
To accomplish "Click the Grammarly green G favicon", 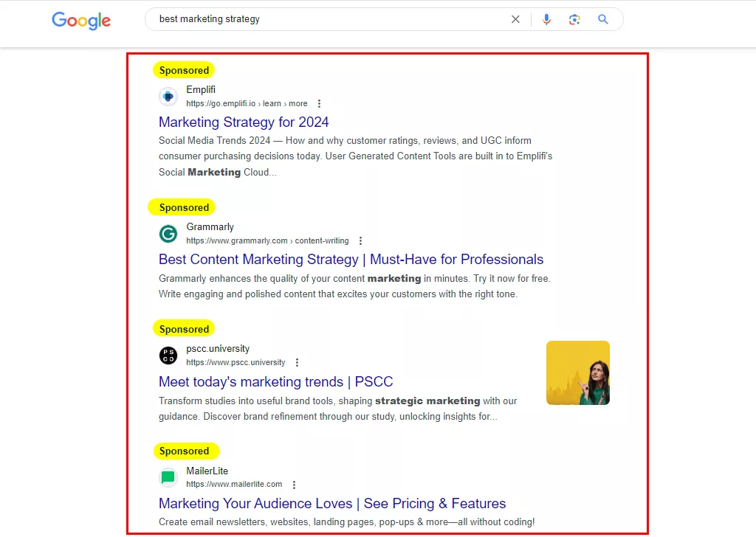I will (x=168, y=234).
